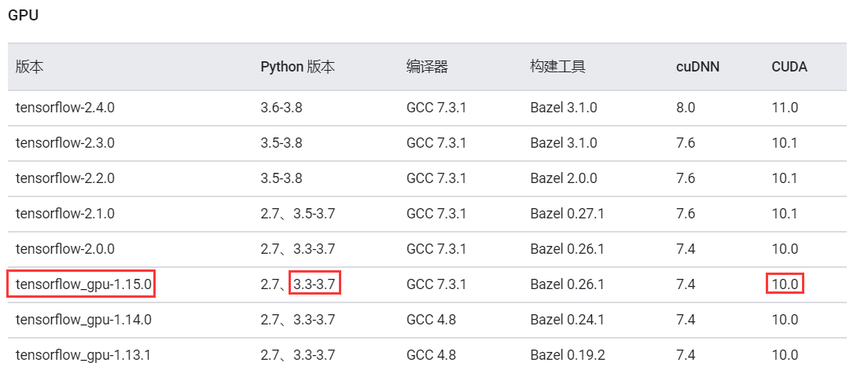The height and width of the screenshot is (370, 868).
Task: Click Bazel 3.1.0 in tensorflow-2.4.0 row
Action: 564,108
